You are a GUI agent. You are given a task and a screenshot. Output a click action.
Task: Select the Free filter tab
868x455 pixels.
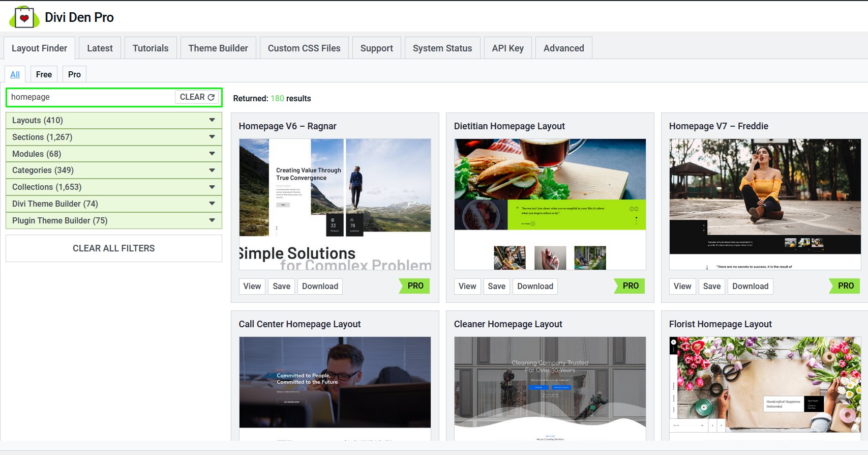[44, 74]
